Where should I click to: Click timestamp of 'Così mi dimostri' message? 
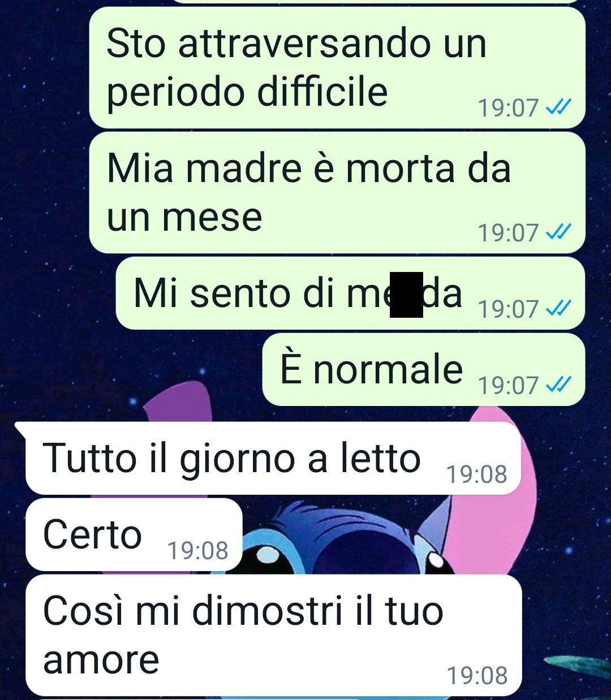click(477, 675)
